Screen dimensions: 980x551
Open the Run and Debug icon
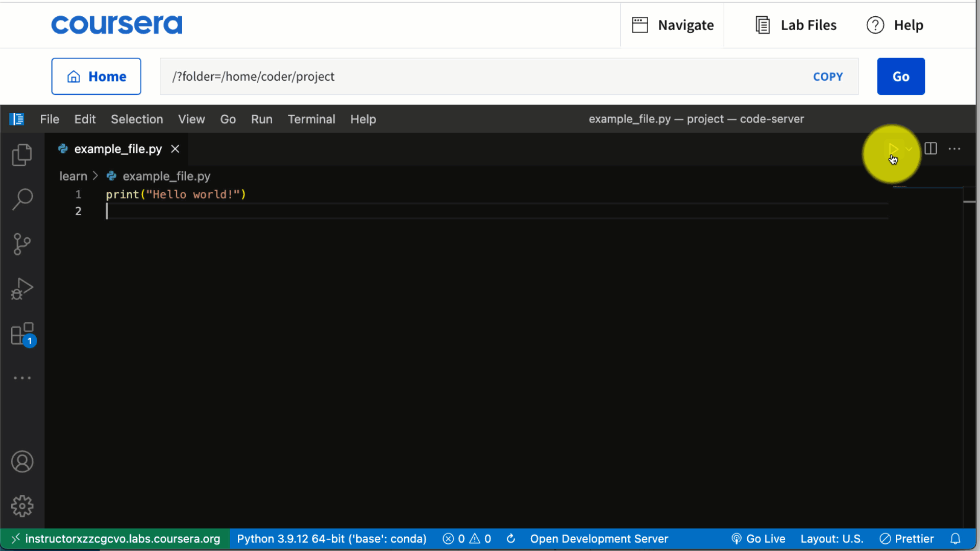coord(22,289)
